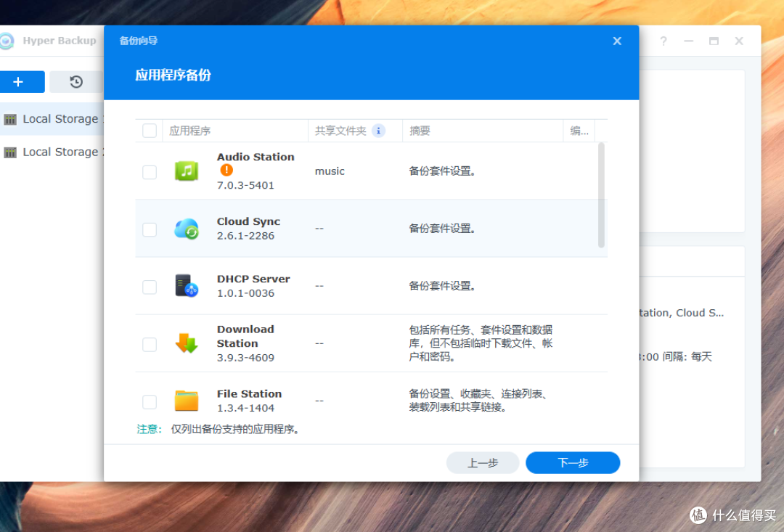The image size is (784, 532).
Task: Click the Download Station arrows icon
Action: click(x=187, y=343)
